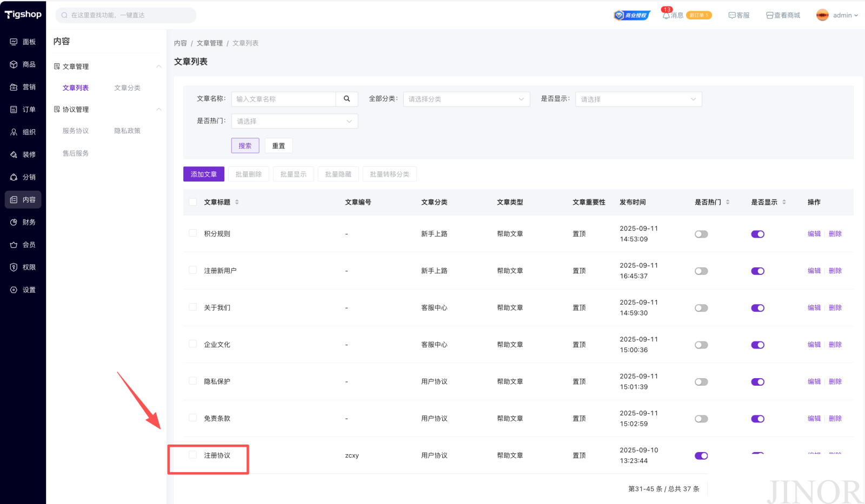Click the admin avatar picture
865x504 pixels.
pyautogui.click(x=822, y=15)
